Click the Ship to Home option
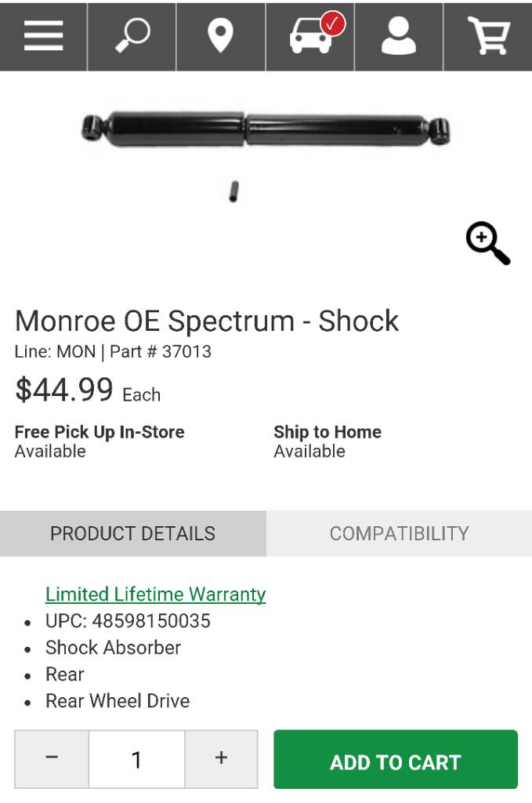Image resolution: width=532 pixels, height=803 pixels. [328, 441]
